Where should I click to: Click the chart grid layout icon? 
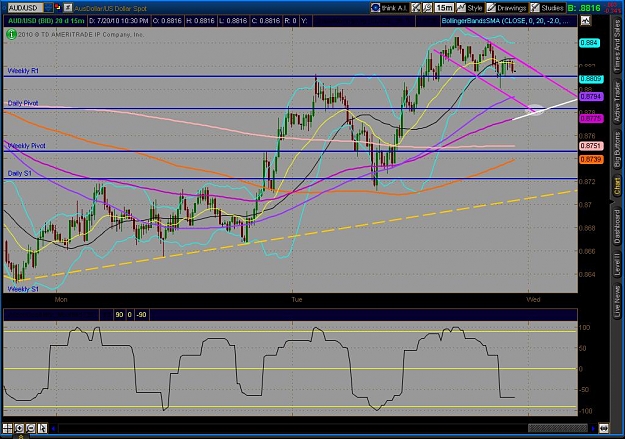7,429
